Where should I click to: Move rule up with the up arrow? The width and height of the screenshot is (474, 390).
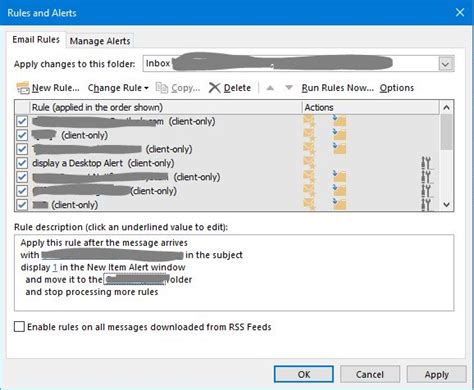(270, 88)
